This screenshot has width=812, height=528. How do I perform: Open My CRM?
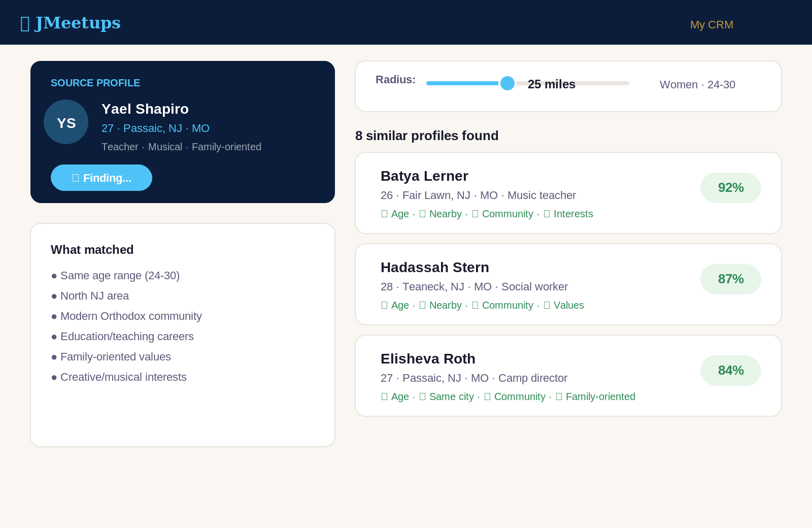pyautogui.click(x=711, y=24)
